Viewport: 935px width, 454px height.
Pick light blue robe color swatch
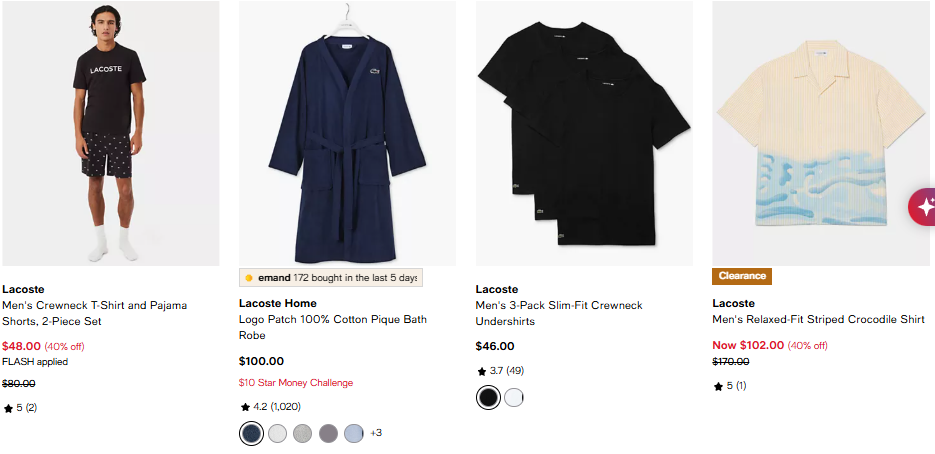(354, 433)
